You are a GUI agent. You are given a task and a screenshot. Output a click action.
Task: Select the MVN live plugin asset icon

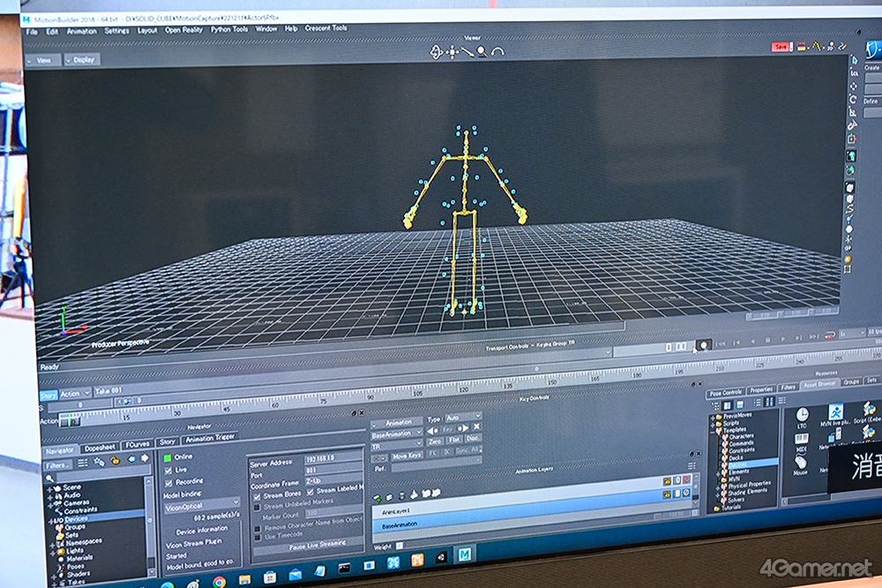click(835, 412)
